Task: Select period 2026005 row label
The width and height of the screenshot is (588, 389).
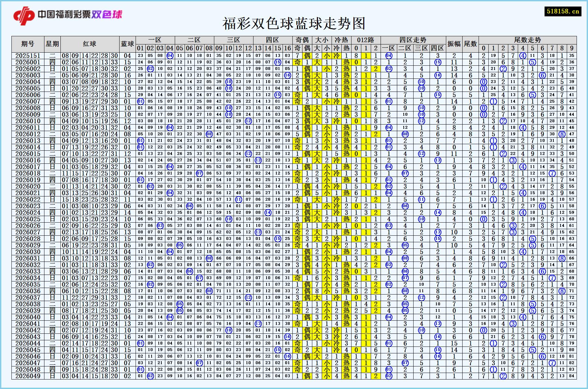Action: pyautogui.click(x=28, y=88)
